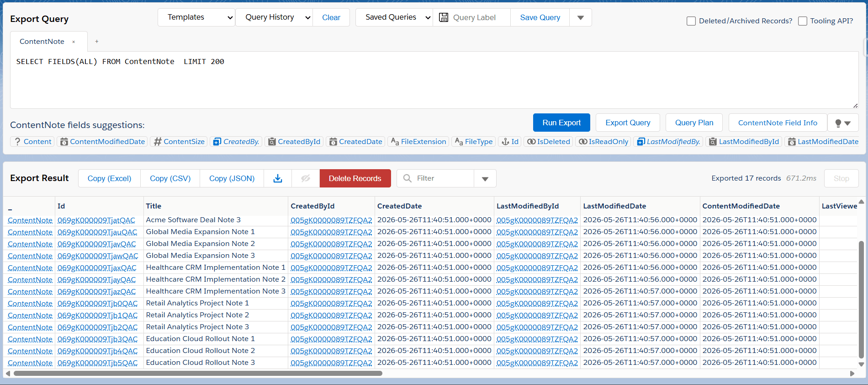Image resolution: width=868 pixels, height=385 pixels.
Task: Click the vertical scrollbar down arrow
Action: point(861,364)
